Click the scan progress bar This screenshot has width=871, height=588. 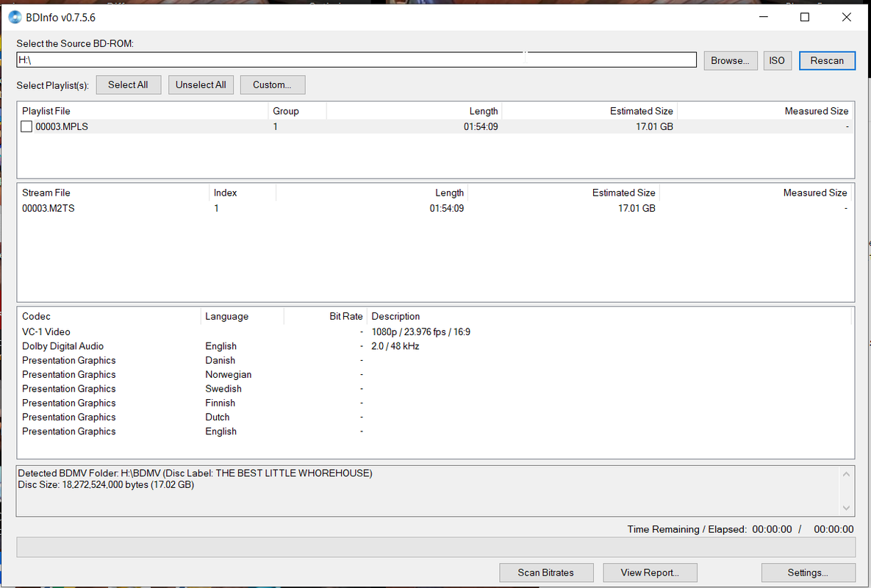436,547
